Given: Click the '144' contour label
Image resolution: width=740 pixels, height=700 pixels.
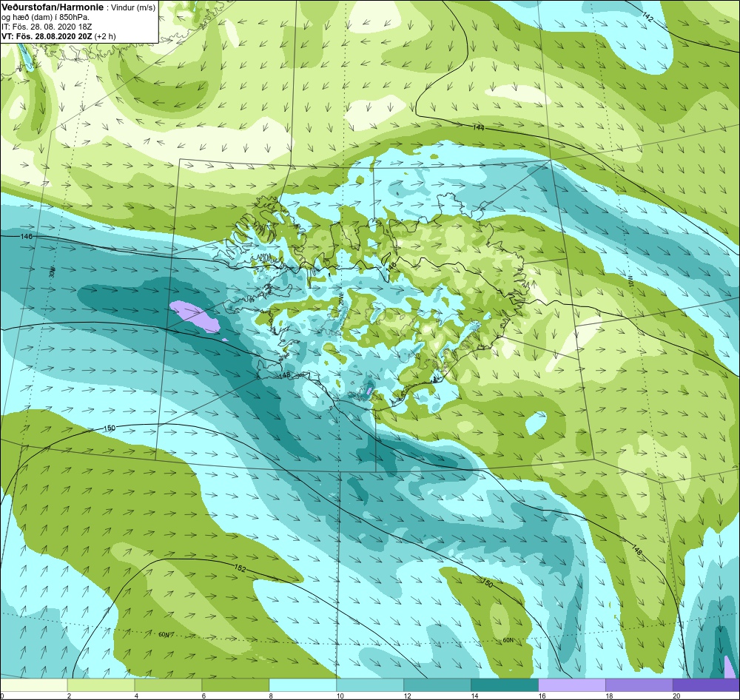Looking at the screenshot, I should tap(479, 128).
